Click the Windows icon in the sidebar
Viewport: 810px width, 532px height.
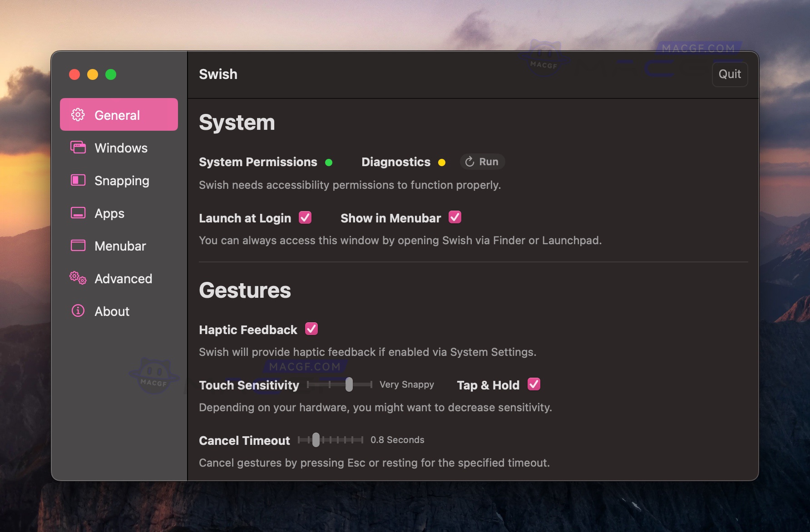point(77,148)
